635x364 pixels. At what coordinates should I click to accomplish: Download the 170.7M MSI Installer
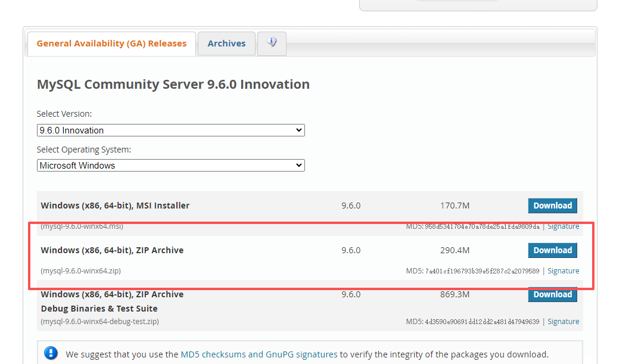pos(552,206)
